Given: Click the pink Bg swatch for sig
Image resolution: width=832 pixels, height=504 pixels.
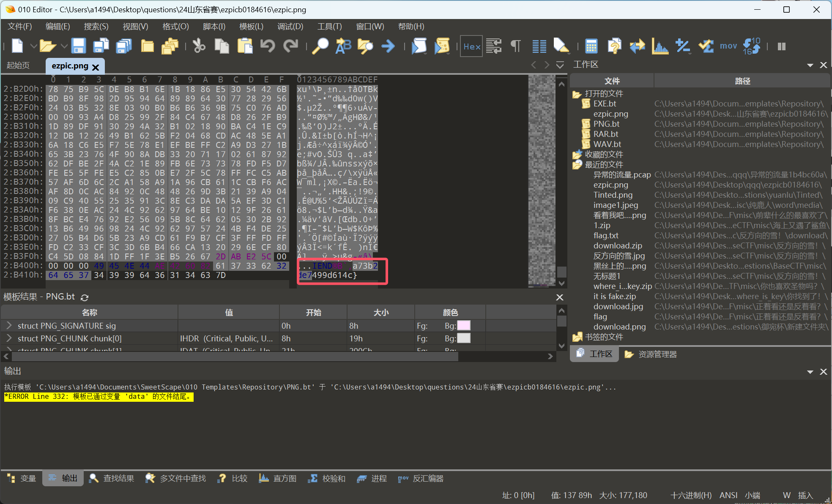Looking at the screenshot, I should pos(464,325).
